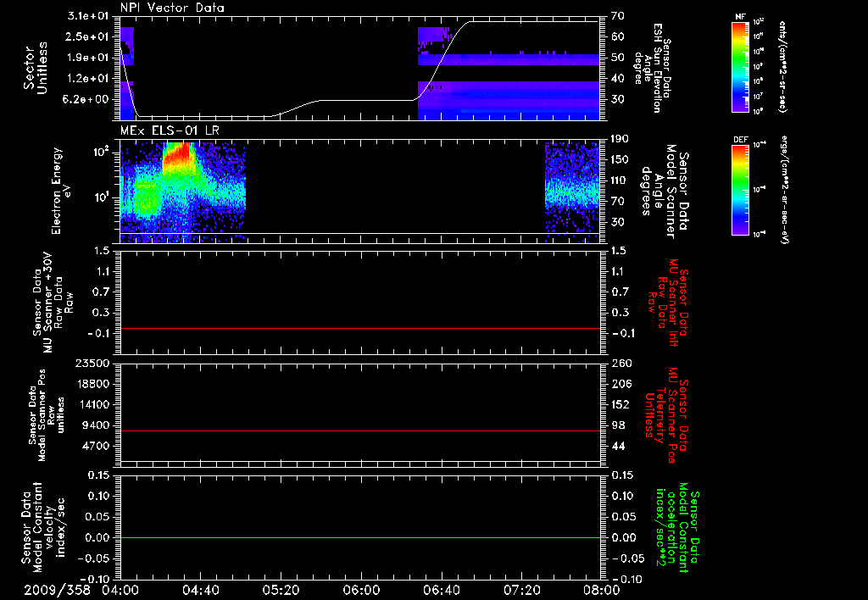Click the 2.5e+01 sector tick label
The height and width of the screenshot is (600, 868).
pyautogui.click(x=89, y=37)
